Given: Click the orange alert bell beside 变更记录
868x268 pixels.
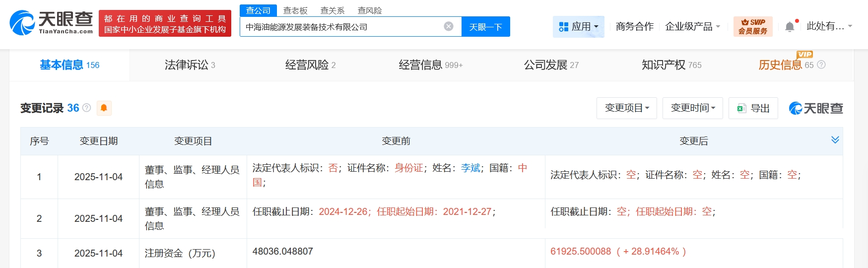Looking at the screenshot, I should tap(104, 108).
